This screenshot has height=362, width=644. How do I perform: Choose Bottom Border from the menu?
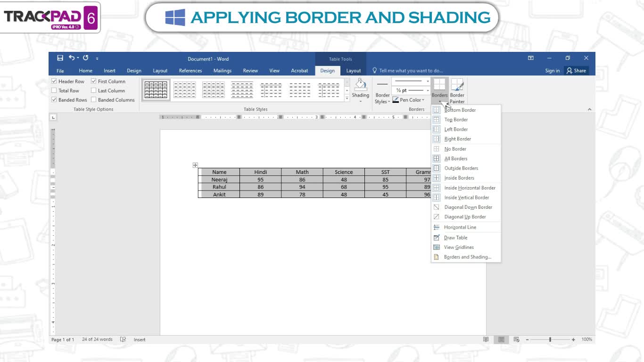(x=466, y=110)
